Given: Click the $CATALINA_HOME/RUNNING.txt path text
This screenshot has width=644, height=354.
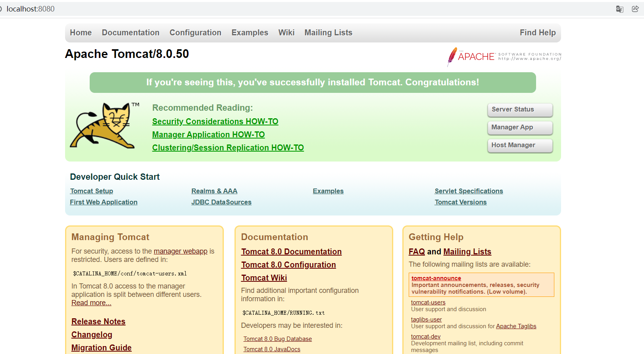Looking at the screenshot, I should pos(284,313).
